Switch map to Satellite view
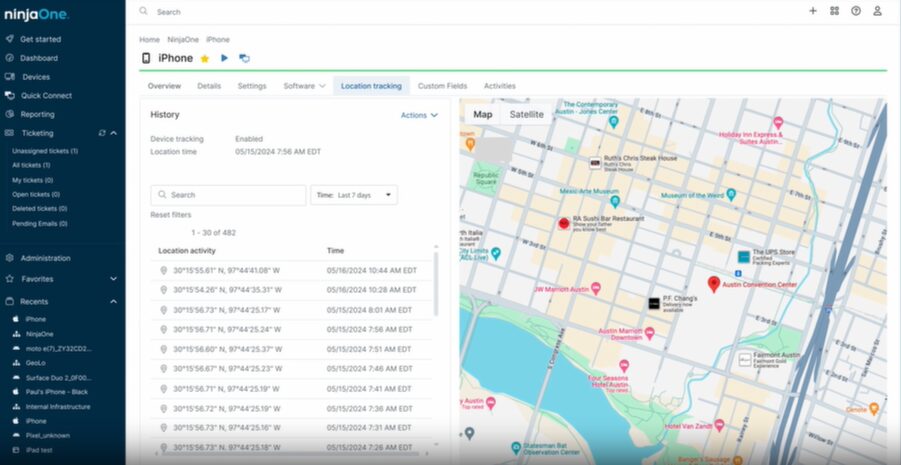The height and width of the screenshot is (465, 901). (x=526, y=114)
